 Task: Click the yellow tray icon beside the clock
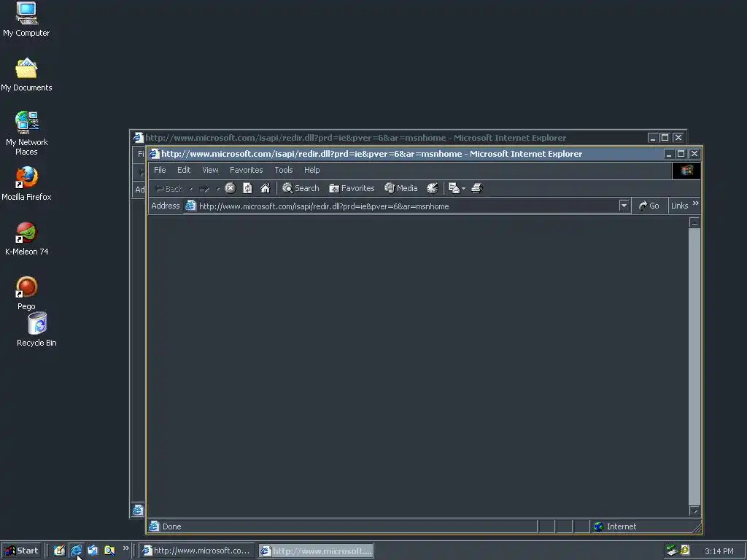[x=685, y=551]
